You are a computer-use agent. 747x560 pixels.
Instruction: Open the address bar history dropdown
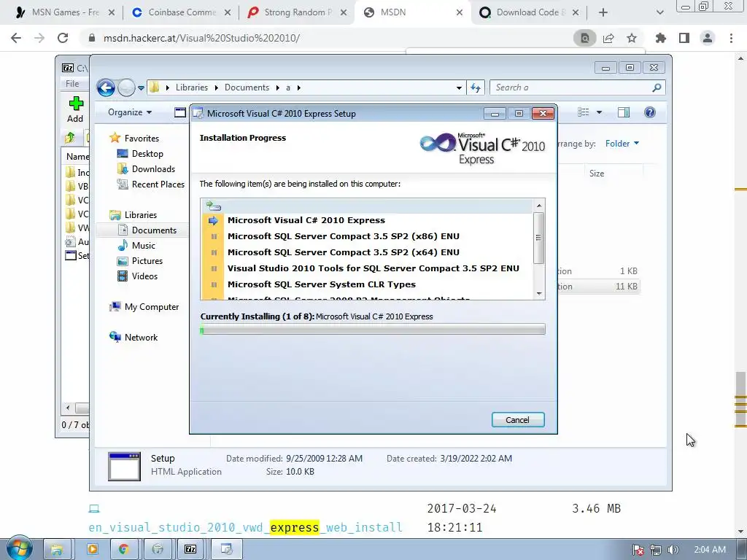(459, 88)
